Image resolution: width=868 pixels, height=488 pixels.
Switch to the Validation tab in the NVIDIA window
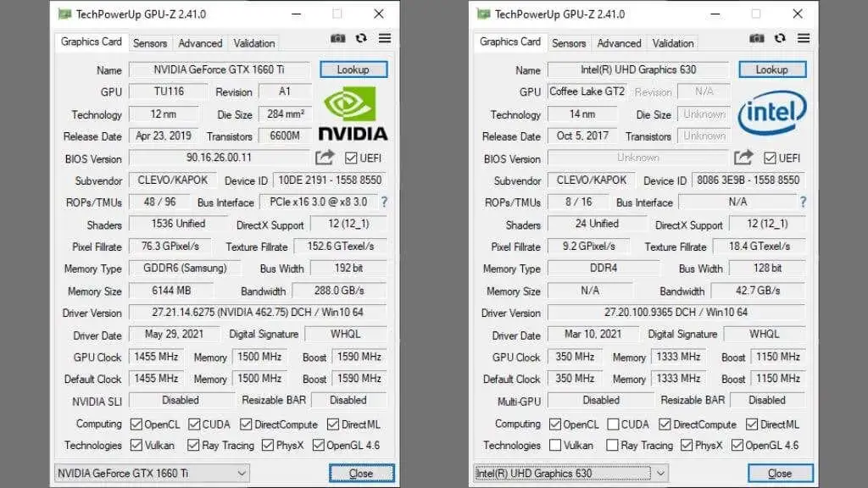pos(254,43)
